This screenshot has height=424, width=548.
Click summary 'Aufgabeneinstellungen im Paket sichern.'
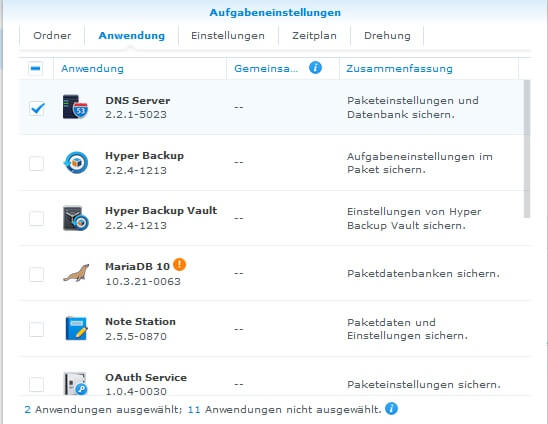click(x=420, y=163)
